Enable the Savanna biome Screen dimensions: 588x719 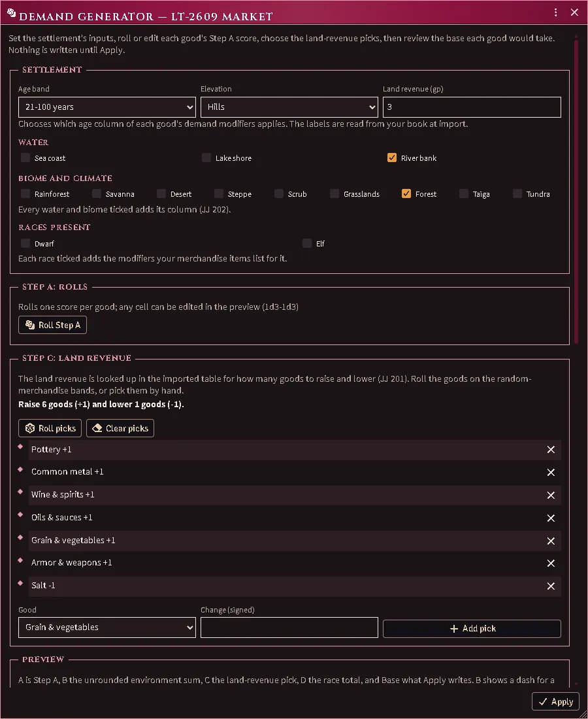(97, 193)
